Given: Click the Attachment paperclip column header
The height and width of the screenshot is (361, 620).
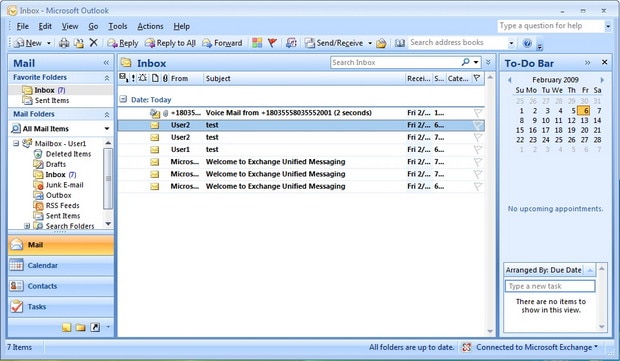Looking at the screenshot, I should [x=165, y=78].
